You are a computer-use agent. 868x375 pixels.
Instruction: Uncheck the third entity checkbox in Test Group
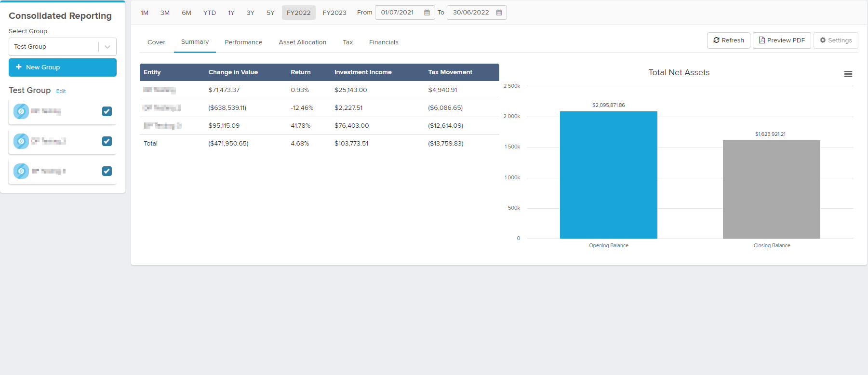[x=107, y=171]
